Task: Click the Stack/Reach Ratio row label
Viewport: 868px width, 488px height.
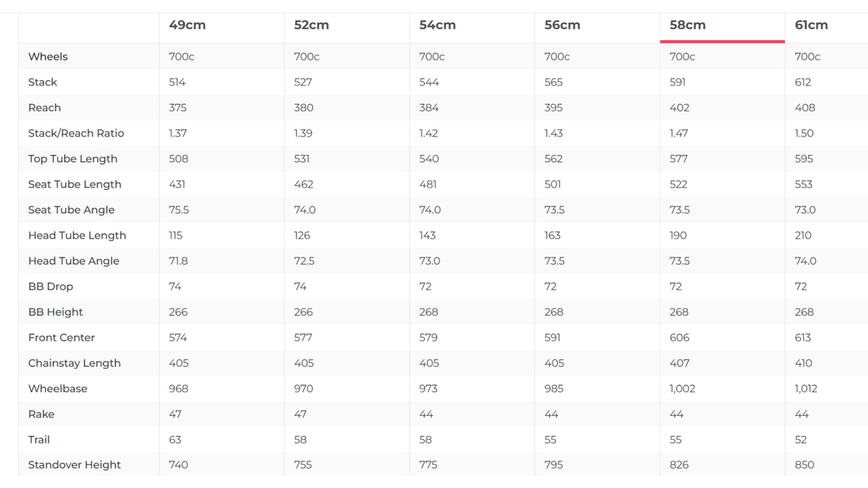Action: click(x=76, y=133)
